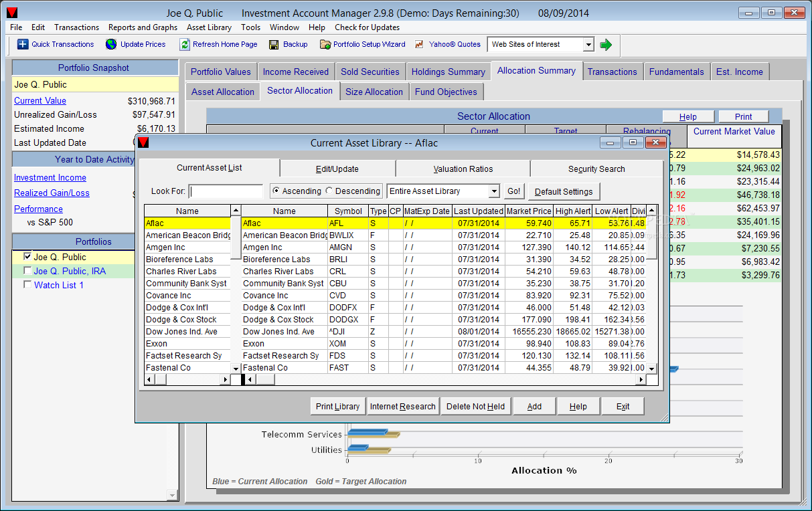
Task: Select Charles River Labs in name list
Action: pos(187,271)
